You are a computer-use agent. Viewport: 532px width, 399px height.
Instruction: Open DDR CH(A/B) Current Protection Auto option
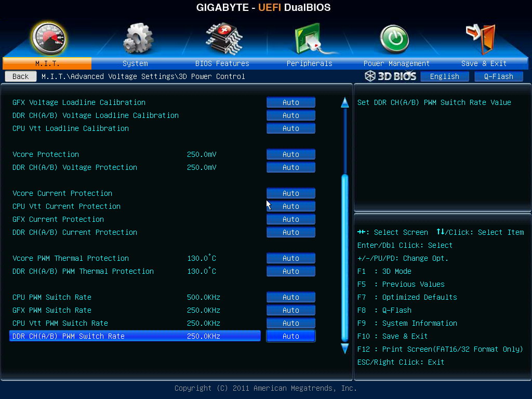[291, 232]
